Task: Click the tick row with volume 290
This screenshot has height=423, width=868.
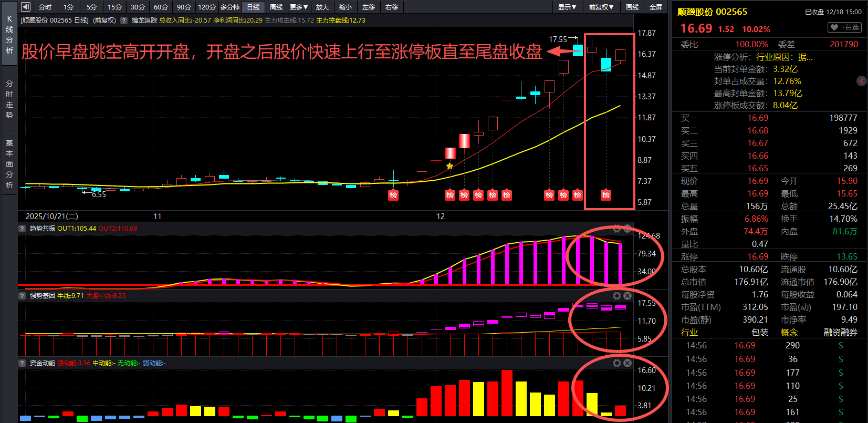Action: click(x=770, y=346)
